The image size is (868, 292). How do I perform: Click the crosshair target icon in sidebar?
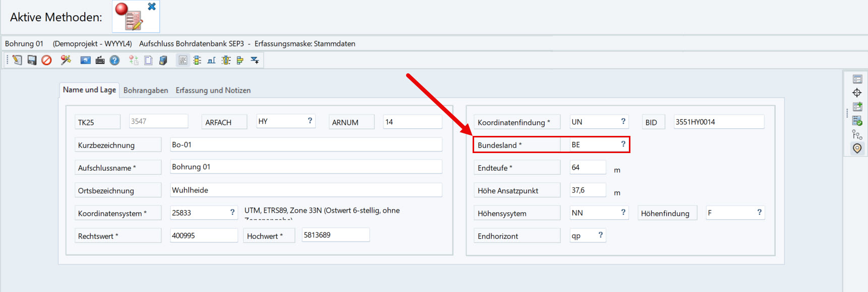[857, 92]
